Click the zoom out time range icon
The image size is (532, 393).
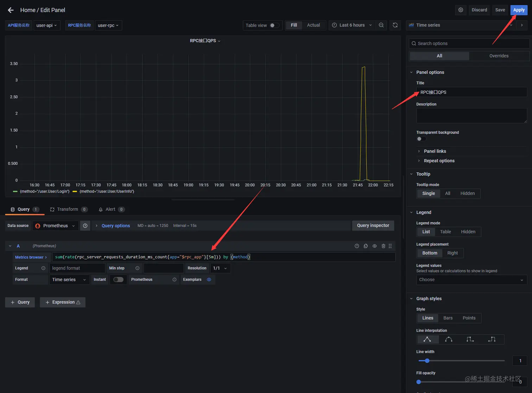381,25
